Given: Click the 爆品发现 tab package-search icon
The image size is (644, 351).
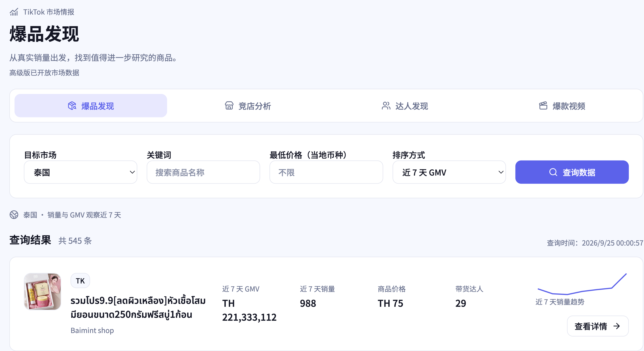Looking at the screenshot, I should click(x=72, y=106).
